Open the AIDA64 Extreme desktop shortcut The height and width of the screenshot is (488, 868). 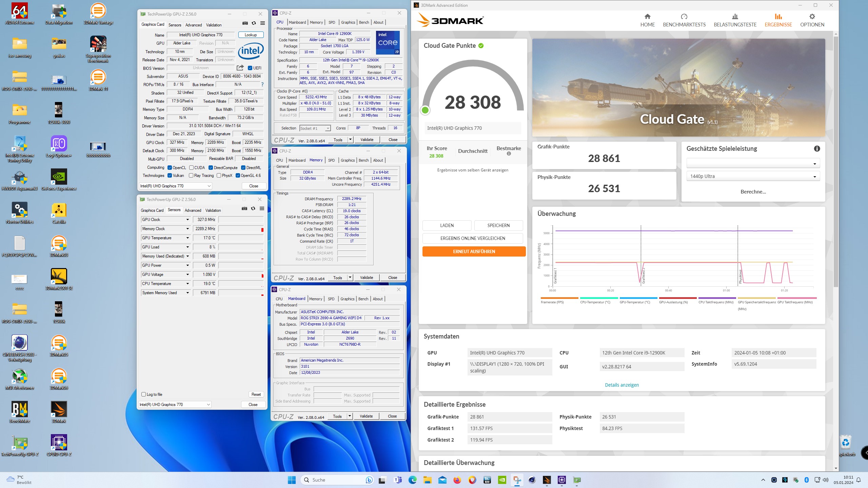[x=20, y=14]
